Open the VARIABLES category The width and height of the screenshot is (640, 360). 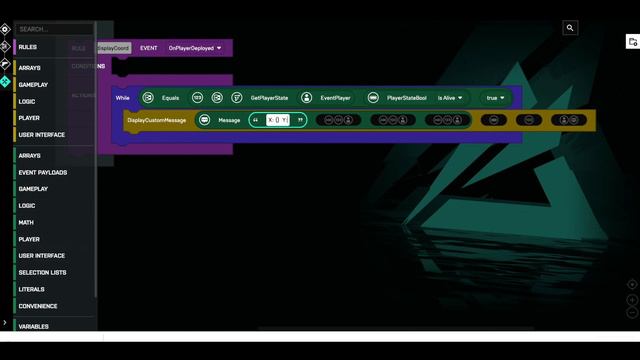coord(33,326)
